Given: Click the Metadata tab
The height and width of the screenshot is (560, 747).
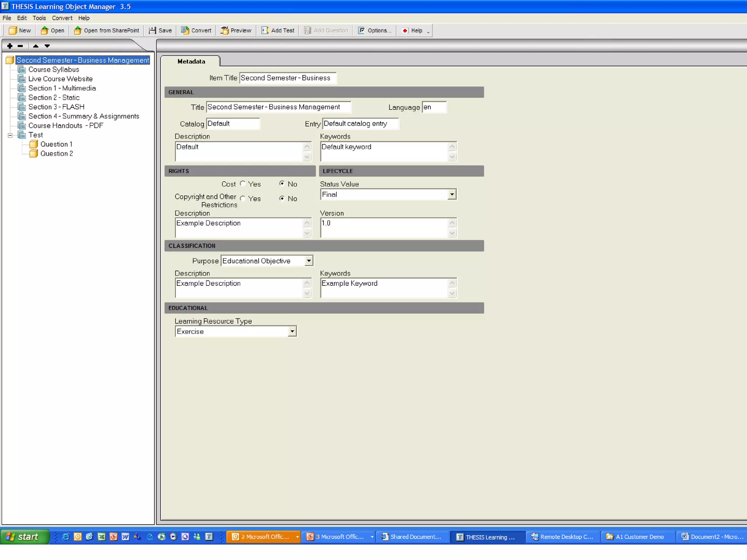Looking at the screenshot, I should [x=191, y=62].
